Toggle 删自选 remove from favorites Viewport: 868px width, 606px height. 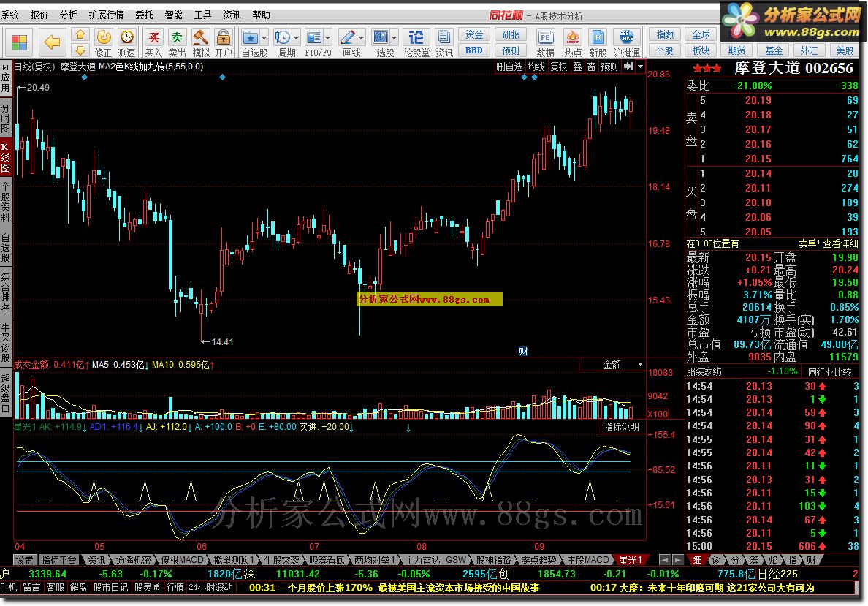click(x=509, y=67)
